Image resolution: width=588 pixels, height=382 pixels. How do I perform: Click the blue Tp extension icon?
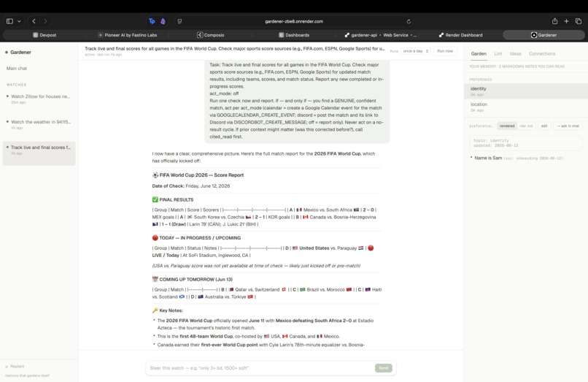tap(152, 21)
